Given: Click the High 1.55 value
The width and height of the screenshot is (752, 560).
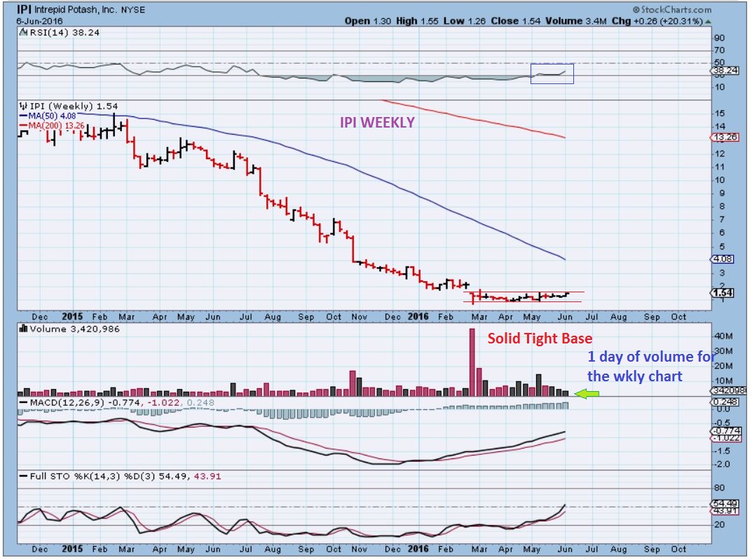Looking at the screenshot, I should pyautogui.click(x=417, y=21).
